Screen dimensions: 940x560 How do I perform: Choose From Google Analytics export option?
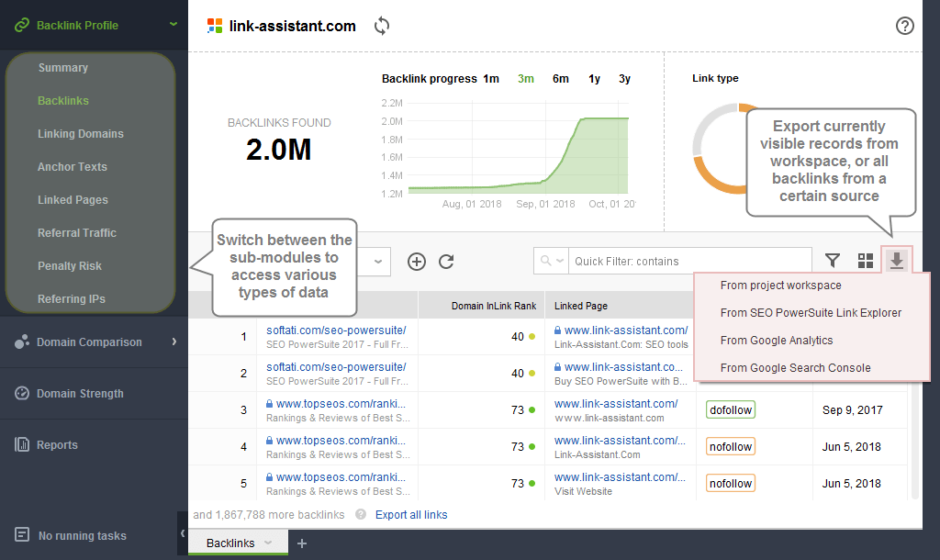point(777,341)
